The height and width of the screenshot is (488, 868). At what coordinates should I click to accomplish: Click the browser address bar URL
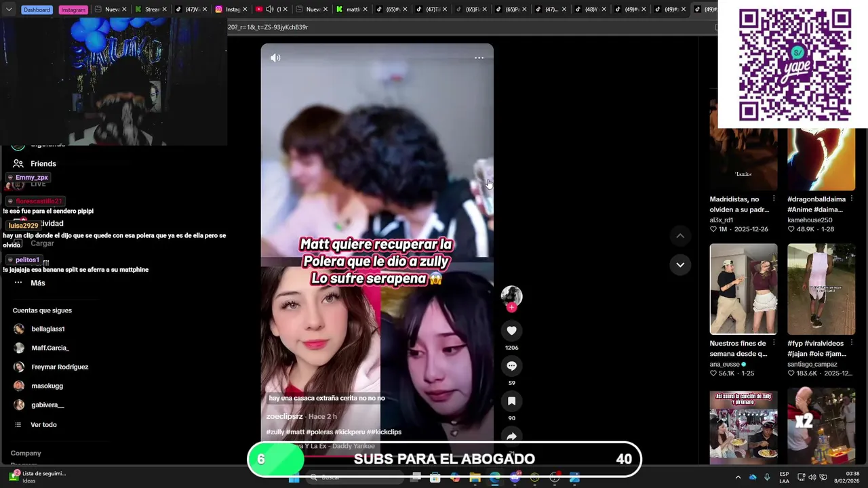tap(268, 27)
